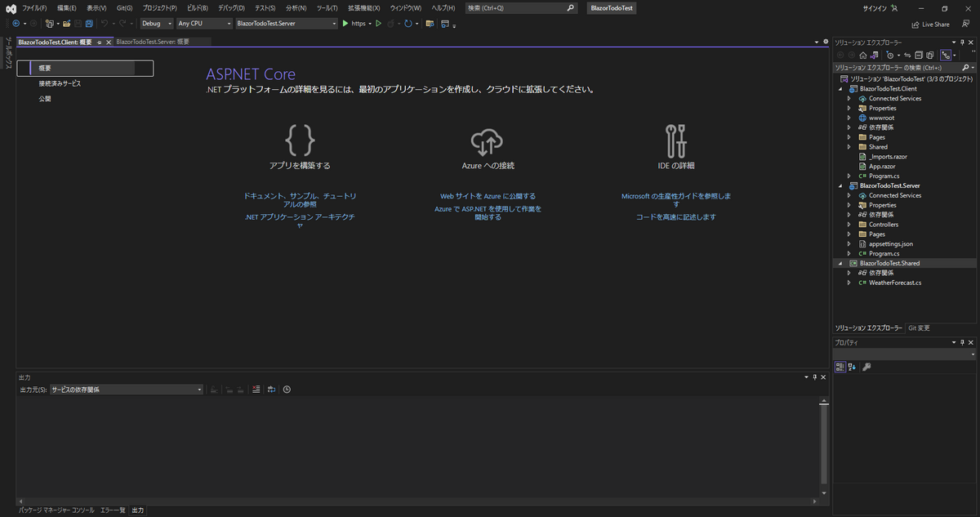Viewport: 980px width, 517px height.
Task: Collapse the BlazorTodoTest.Server project node
Action: [x=842, y=185]
